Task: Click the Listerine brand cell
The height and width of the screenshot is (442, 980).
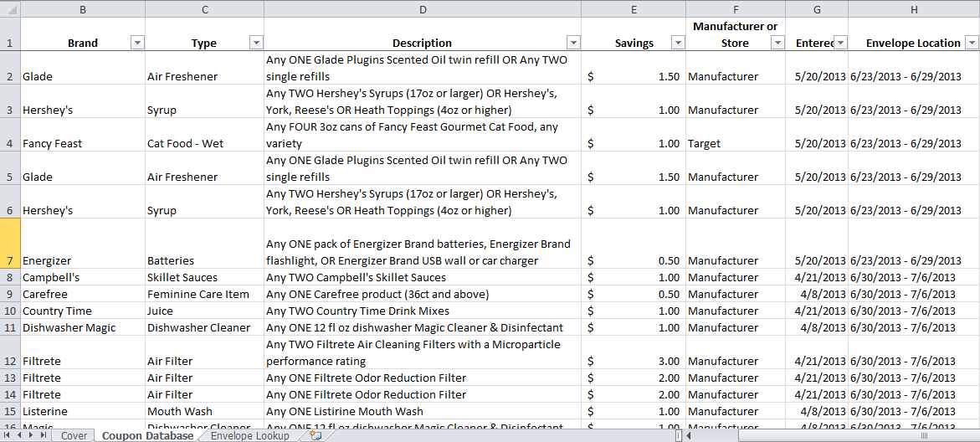Action: (x=83, y=411)
